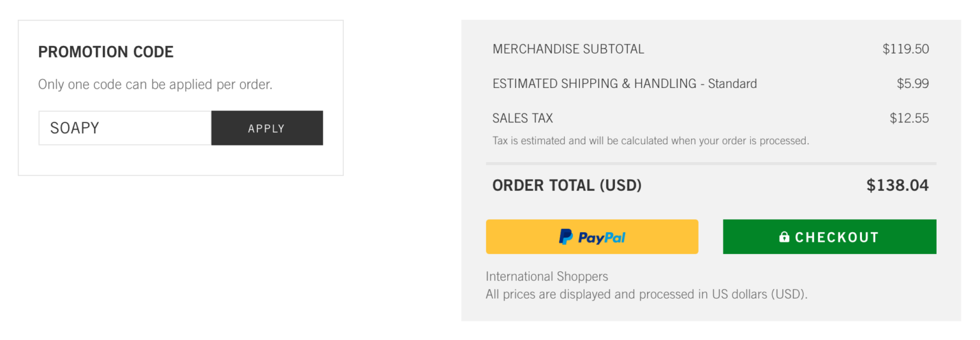Click the $5.99 shipping amount

click(912, 84)
